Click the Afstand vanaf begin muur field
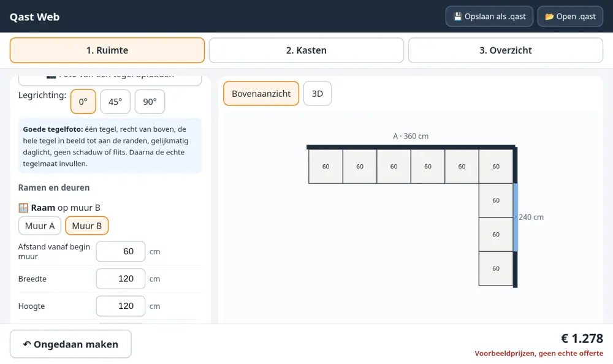This screenshot has width=613, height=364. click(120, 251)
